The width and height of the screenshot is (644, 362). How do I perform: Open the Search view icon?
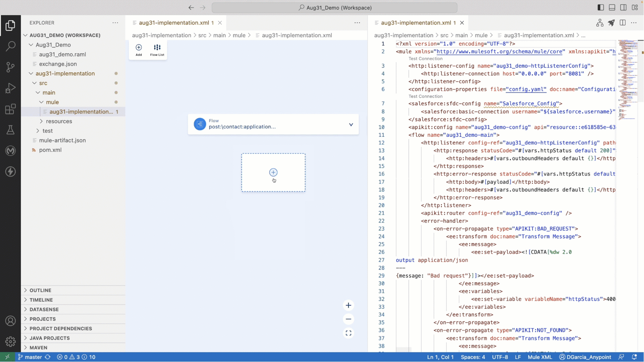[x=10, y=46]
